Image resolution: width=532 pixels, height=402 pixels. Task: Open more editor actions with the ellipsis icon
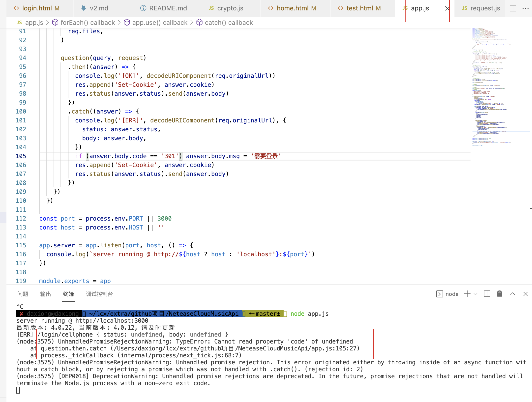[526, 8]
